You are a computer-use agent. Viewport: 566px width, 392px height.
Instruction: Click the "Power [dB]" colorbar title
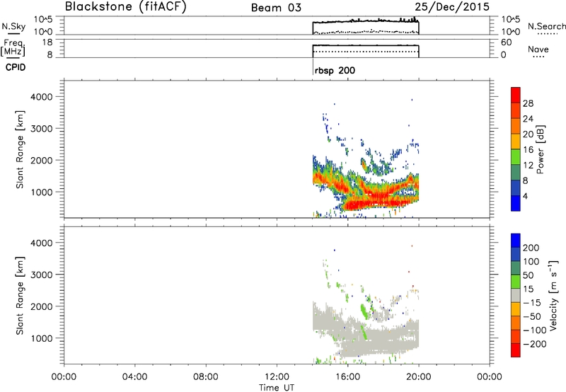point(540,149)
